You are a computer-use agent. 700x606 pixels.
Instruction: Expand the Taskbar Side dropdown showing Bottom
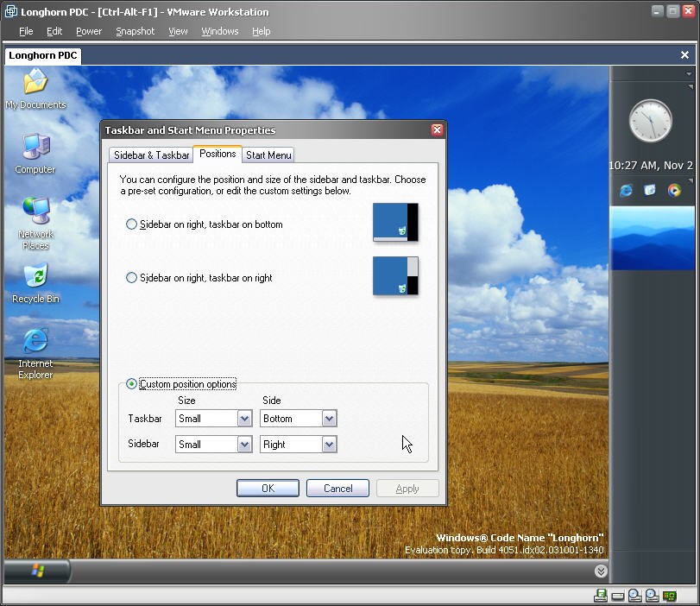pos(328,419)
